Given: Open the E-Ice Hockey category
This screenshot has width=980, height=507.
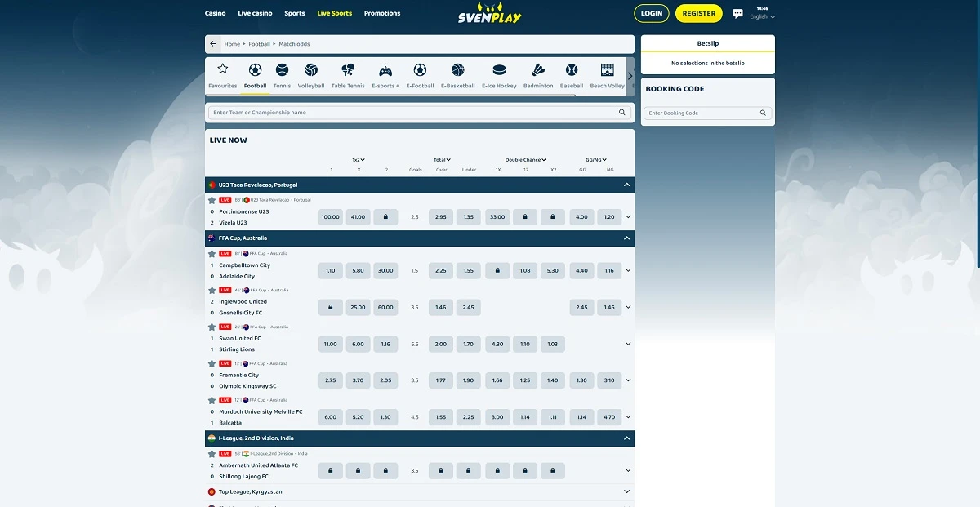Looking at the screenshot, I should tap(499, 75).
